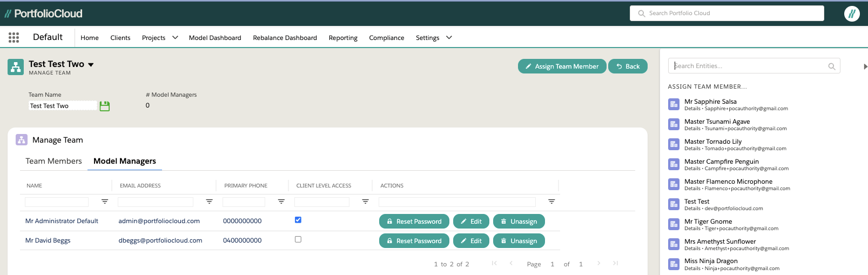Click the entity icon beside Master Tornado Lily
The height and width of the screenshot is (275, 868).
click(674, 144)
